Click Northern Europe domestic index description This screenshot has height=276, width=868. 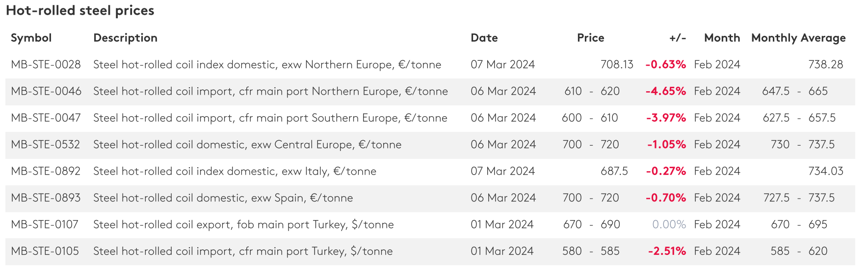click(x=267, y=65)
